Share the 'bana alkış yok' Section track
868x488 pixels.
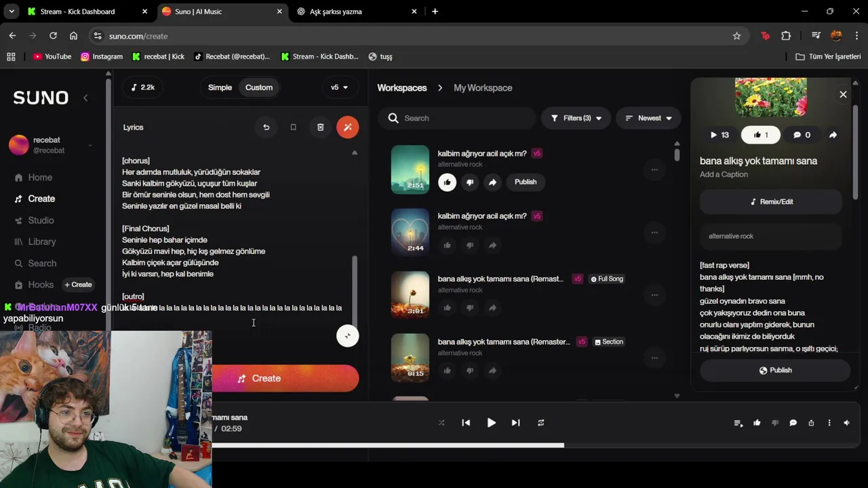[492, 371]
